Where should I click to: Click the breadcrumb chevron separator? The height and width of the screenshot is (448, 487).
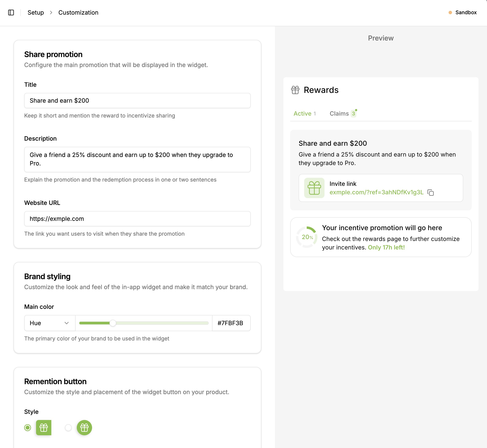click(x=51, y=13)
